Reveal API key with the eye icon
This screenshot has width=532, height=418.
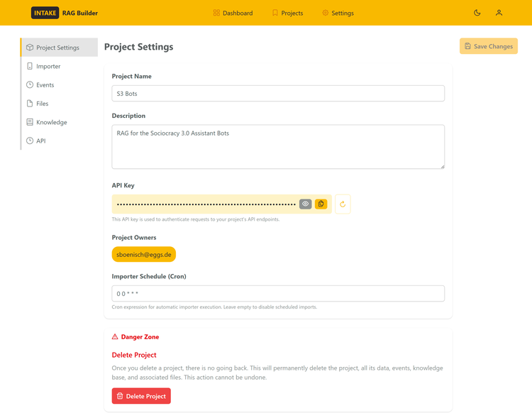[305, 204]
